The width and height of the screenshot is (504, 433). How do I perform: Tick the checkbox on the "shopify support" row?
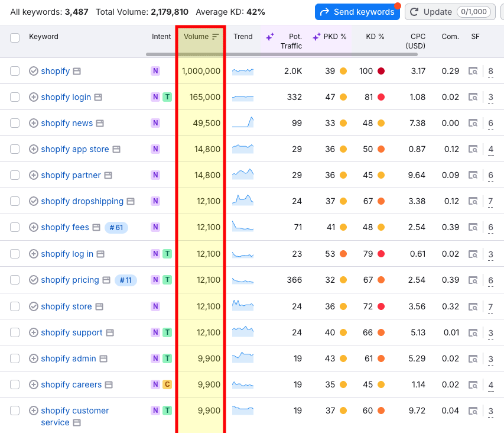(14, 331)
